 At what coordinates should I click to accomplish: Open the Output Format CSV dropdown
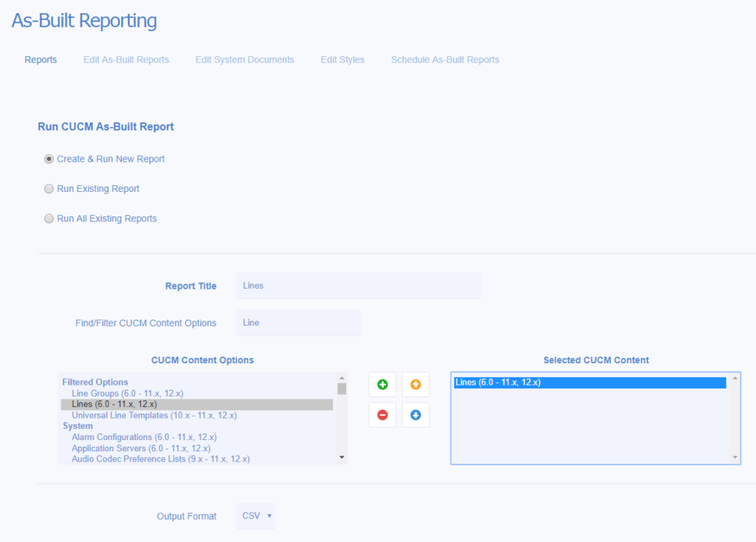pos(256,516)
